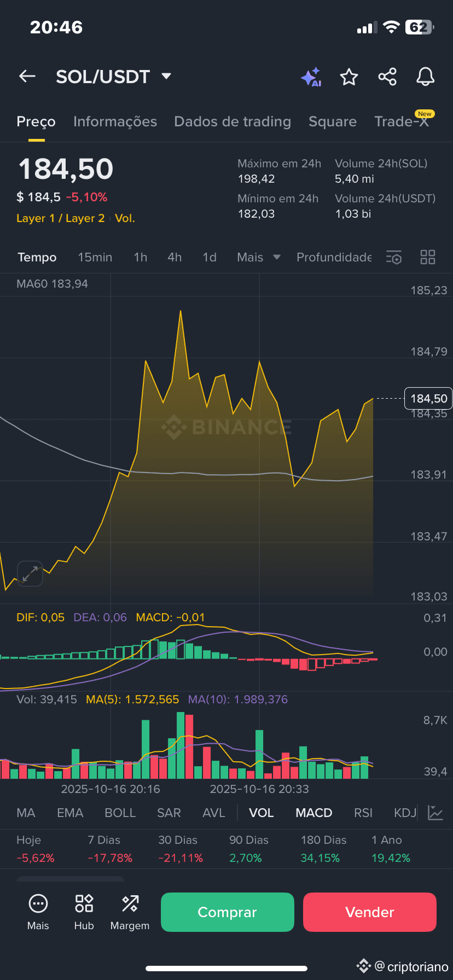Select the 1h interval
Image resolution: width=453 pixels, height=980 pixels.
pyautogui.click(x=141, y=257)
